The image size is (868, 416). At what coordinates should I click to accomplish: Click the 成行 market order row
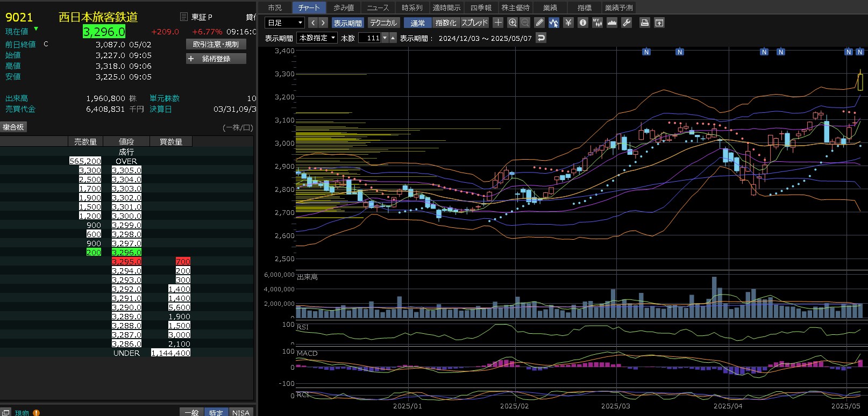click(x=126, y=152)
